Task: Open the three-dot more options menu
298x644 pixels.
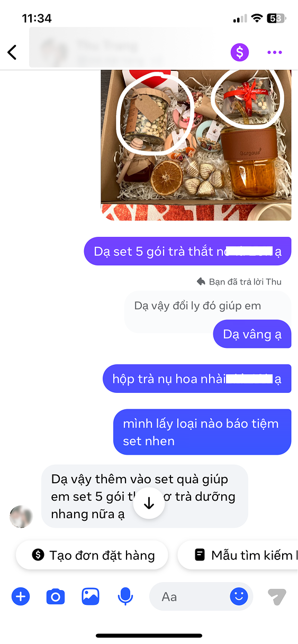Action: coord(275,52)
